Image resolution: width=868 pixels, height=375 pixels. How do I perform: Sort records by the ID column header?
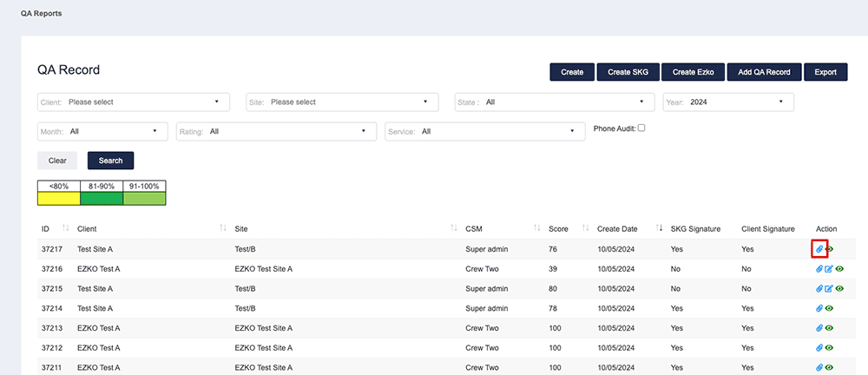click(46, 229)
